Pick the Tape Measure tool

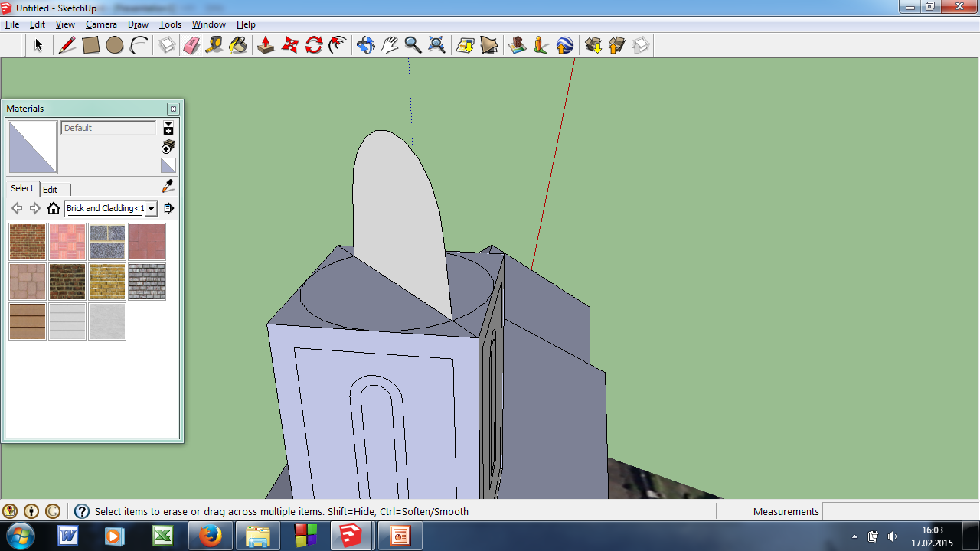(214, 46)
